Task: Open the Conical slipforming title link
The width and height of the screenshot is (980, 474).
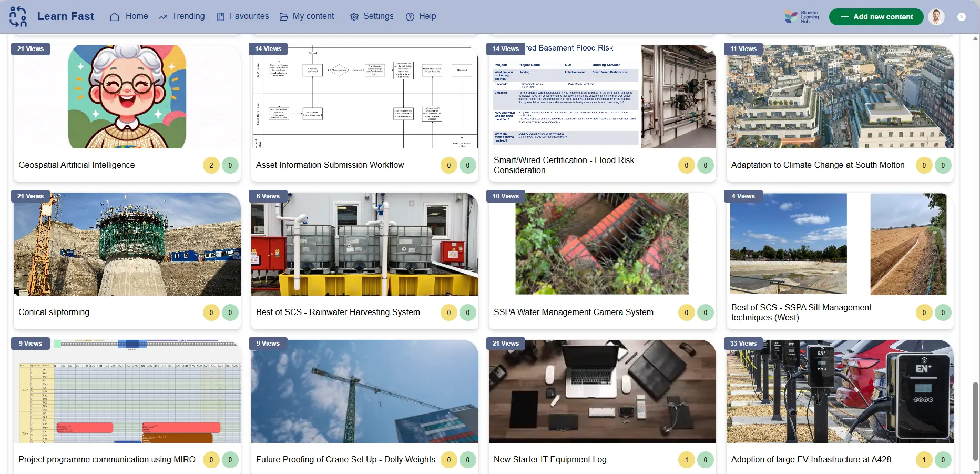Action: [54, 312]
